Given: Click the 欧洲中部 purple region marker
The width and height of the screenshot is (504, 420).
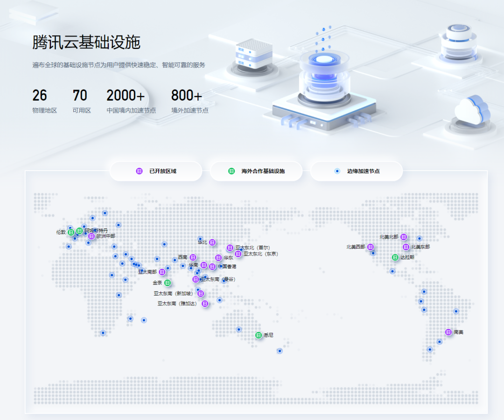Looking at the screenshot, I should pyautogui.click(x=91, y=236).
